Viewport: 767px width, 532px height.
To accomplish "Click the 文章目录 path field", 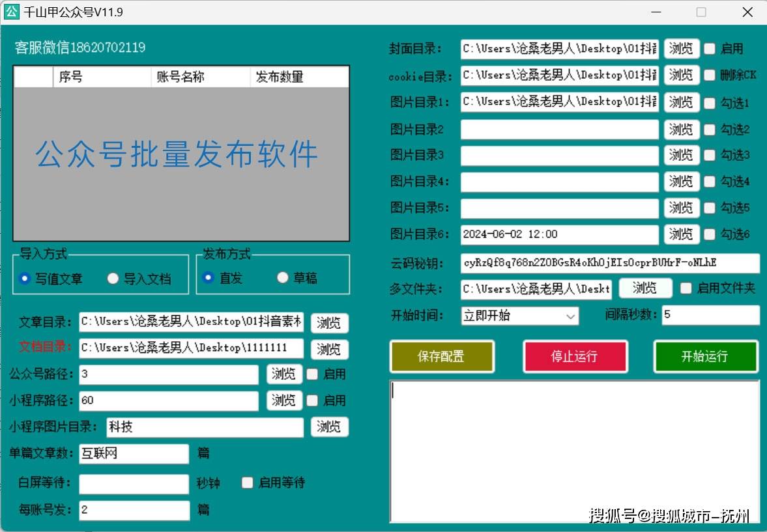I will click(191, 322).
